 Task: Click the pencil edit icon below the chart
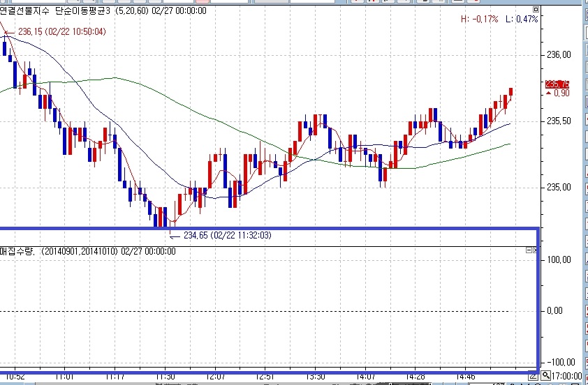tap(534, 376)
